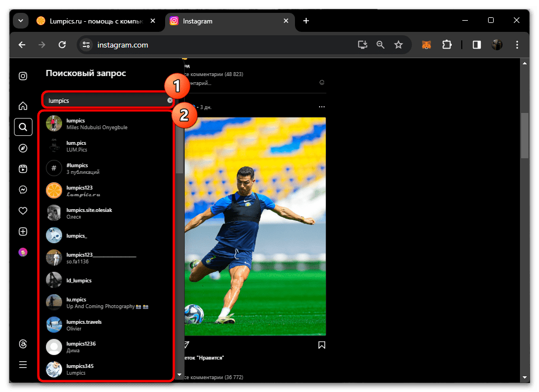Open the Extensions puzzle icon
The width and height of the screenshot is (539, 392).
[x=447, y=45]
